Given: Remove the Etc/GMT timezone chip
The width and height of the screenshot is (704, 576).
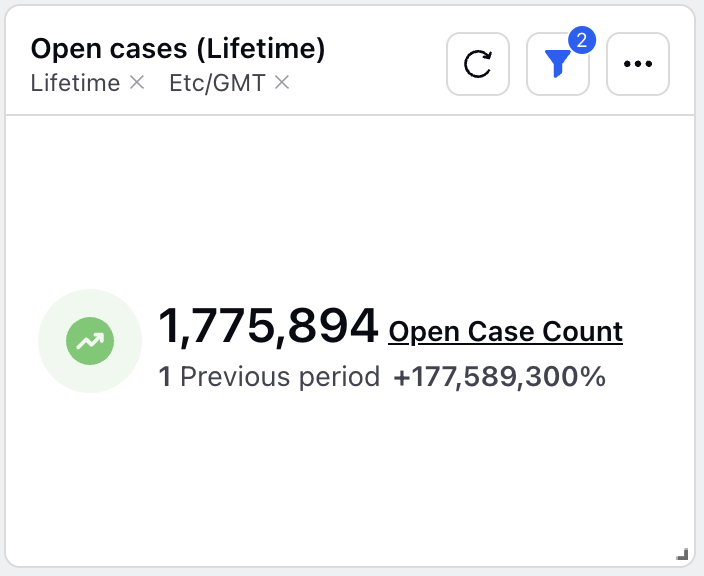Looking at the screenshot, I should coord(282,83).
